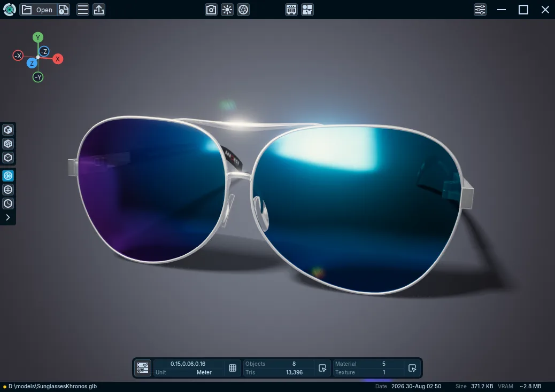Screen dimensions: 555x392
Task: Open the settings sliders icon
Action: click(x=480, y=10)
